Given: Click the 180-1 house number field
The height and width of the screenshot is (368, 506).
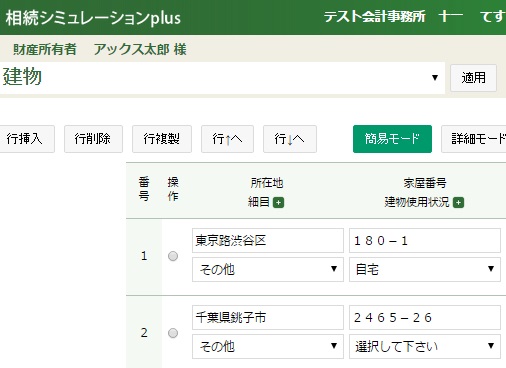Looking at the screenshot, I should click(x=425, y=240).
